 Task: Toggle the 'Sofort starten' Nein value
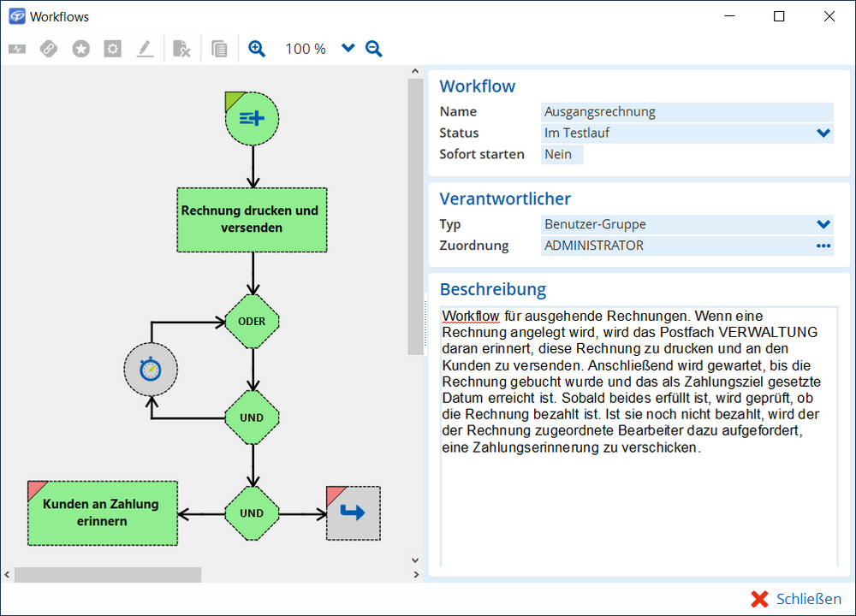(562, 154)
